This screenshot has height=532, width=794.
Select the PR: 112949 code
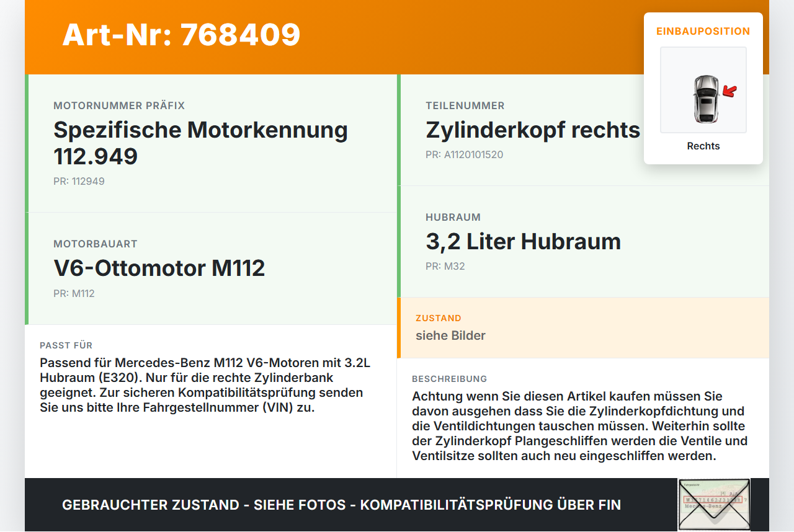click(79, 181)
